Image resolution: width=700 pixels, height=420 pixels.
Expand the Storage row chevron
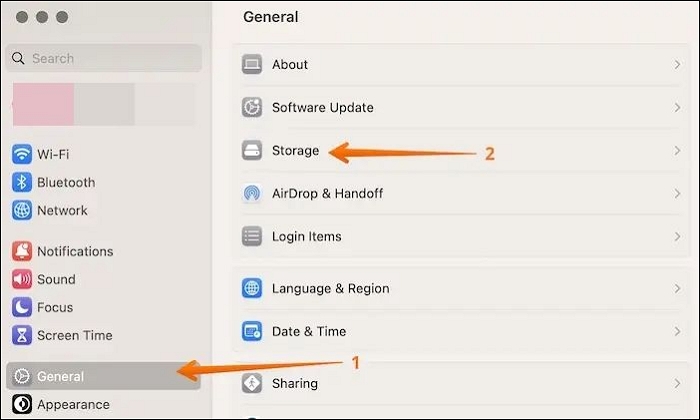pyautogui.click(x=677, y=151)
